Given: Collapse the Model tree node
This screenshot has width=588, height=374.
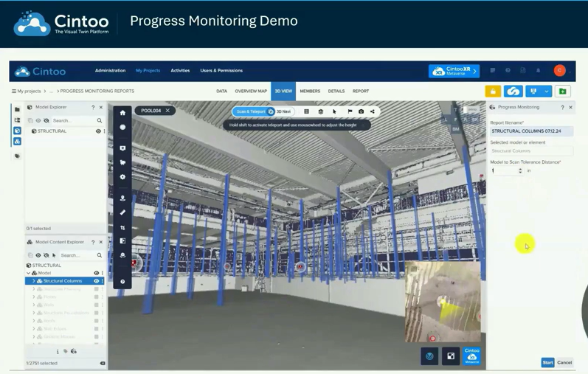Looking at the screenshot, I should click(x=29, y=273).
